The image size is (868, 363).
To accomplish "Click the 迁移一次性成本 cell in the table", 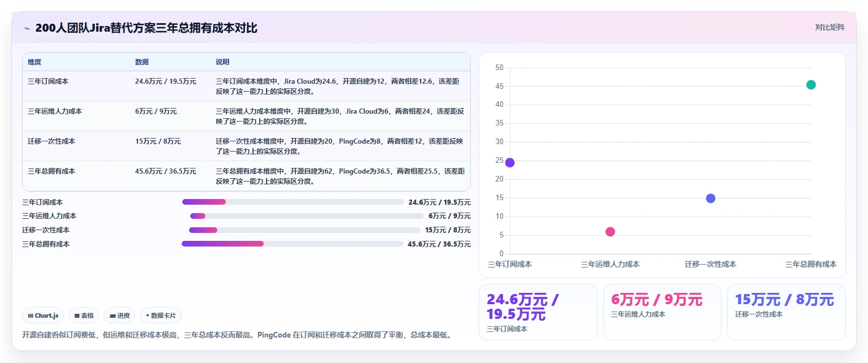I will point(51,141).
